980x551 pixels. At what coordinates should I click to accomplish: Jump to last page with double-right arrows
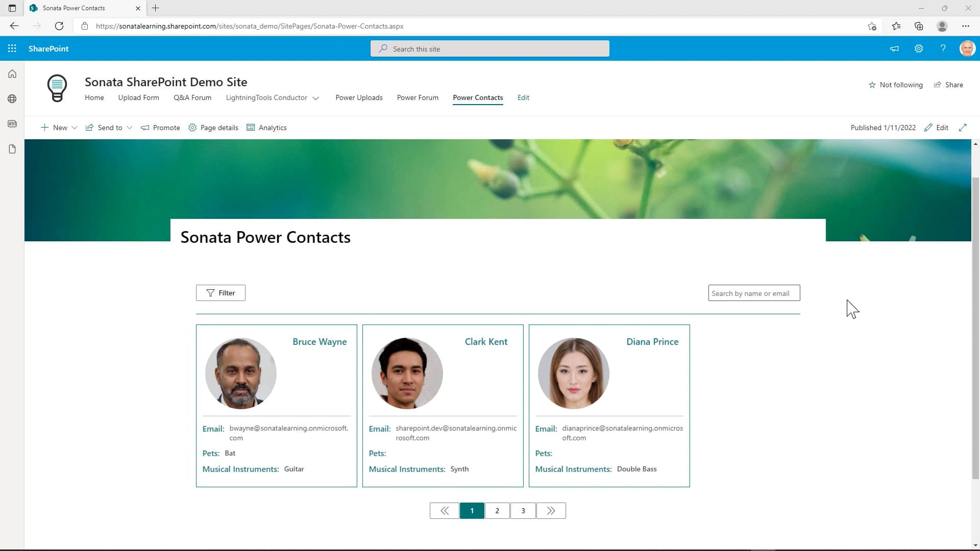(x=551, y=511)
